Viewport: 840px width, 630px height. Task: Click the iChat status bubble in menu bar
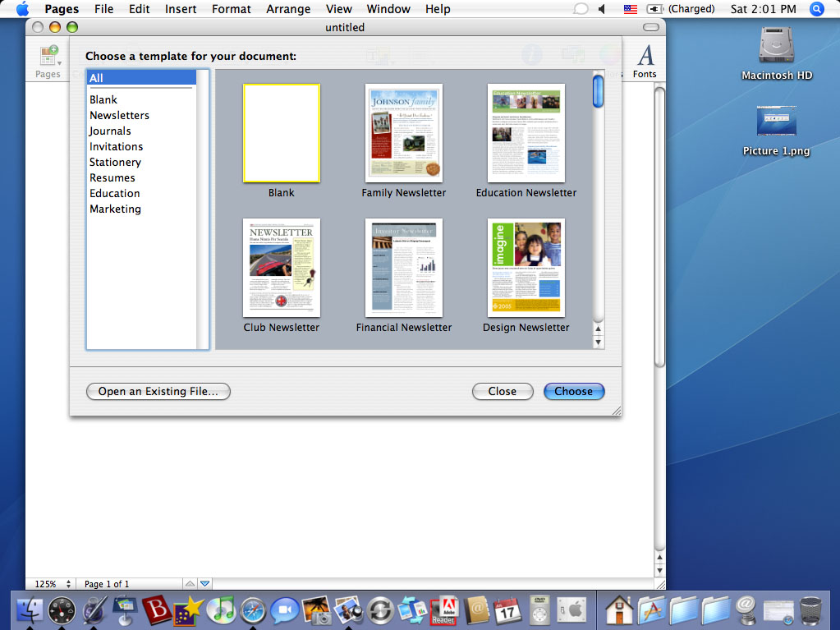(x=581, y=8)
